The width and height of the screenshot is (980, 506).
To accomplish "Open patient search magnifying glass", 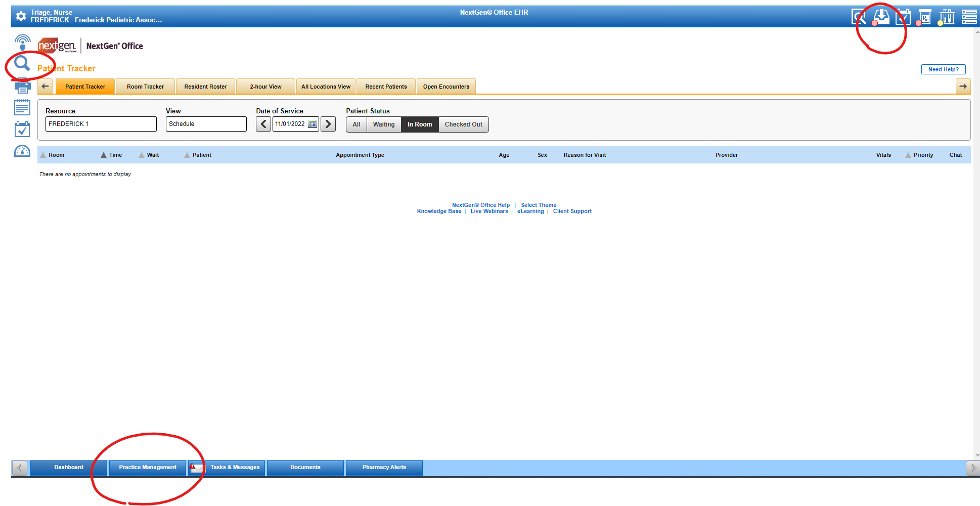I will (22, 64).
